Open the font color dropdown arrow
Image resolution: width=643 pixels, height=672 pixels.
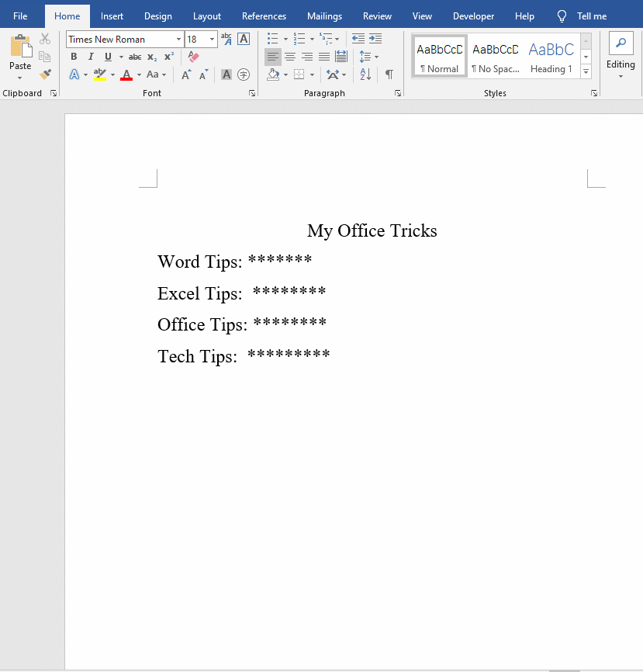[139, 75]
